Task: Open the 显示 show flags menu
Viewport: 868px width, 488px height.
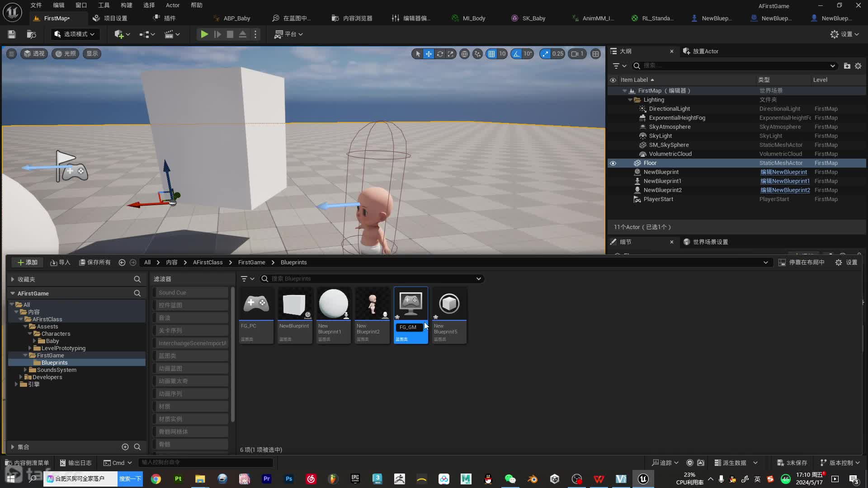Action: [x=92, y=54]
